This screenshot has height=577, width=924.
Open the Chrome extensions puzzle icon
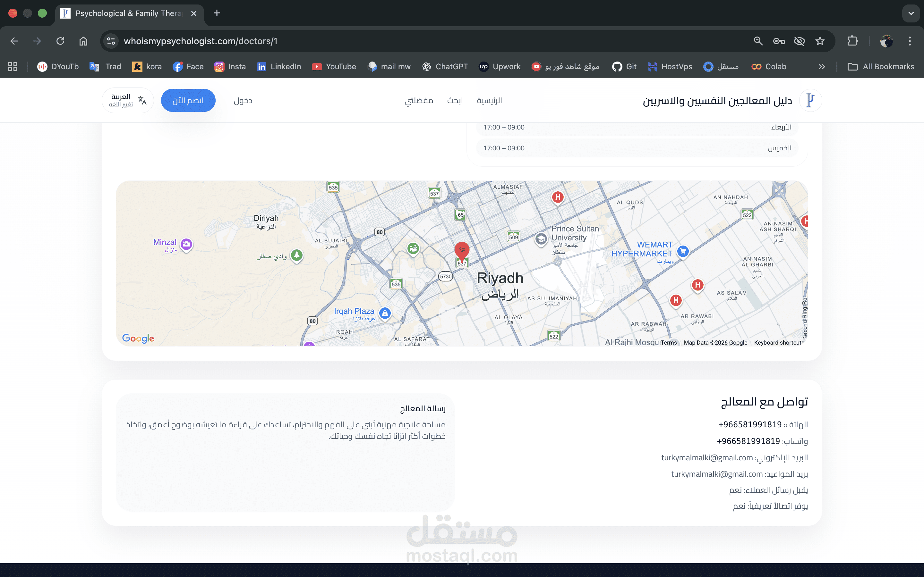tap(852, 41)
